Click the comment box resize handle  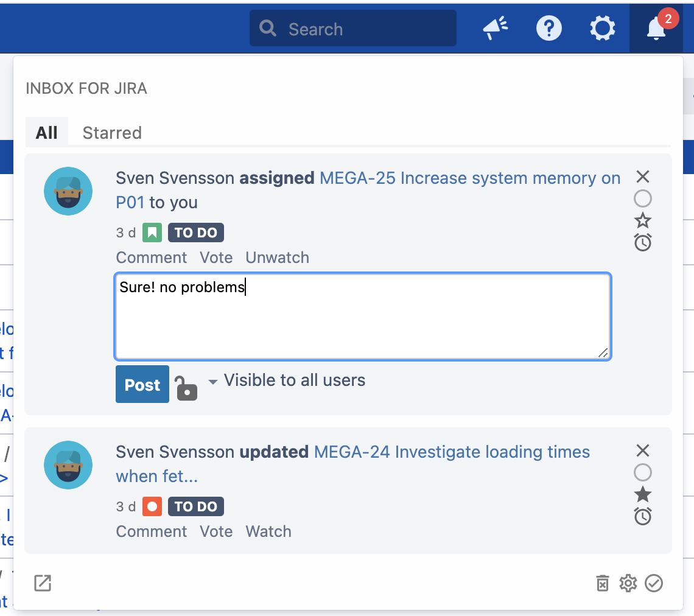pos(603,352)
